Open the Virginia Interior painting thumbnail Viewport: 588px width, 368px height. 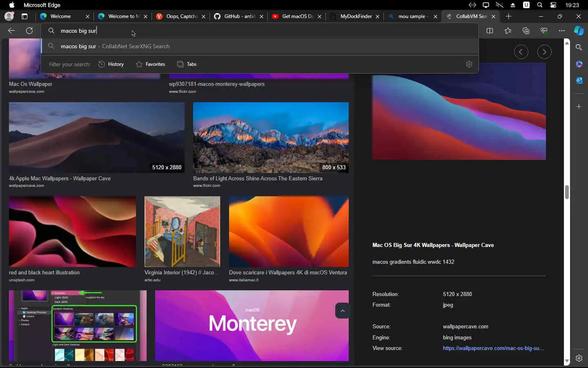point(182,231)
